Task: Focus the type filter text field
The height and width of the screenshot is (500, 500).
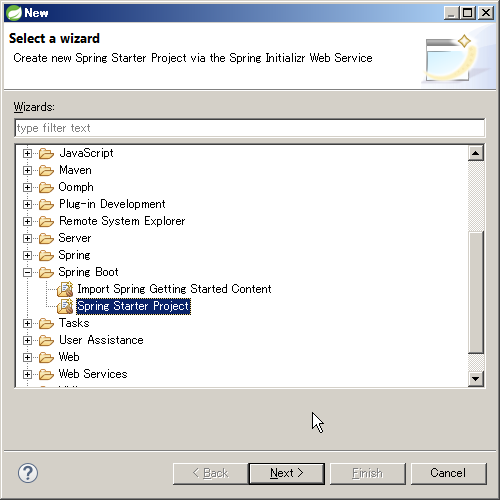Action: click(250, 128)
